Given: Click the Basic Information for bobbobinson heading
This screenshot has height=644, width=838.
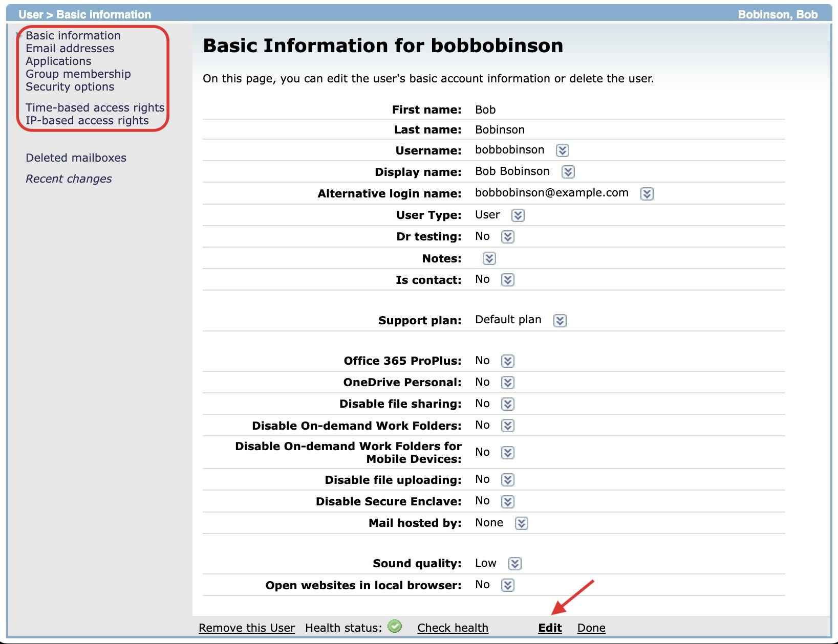Looking at the screenshot, I should (383, 46).
